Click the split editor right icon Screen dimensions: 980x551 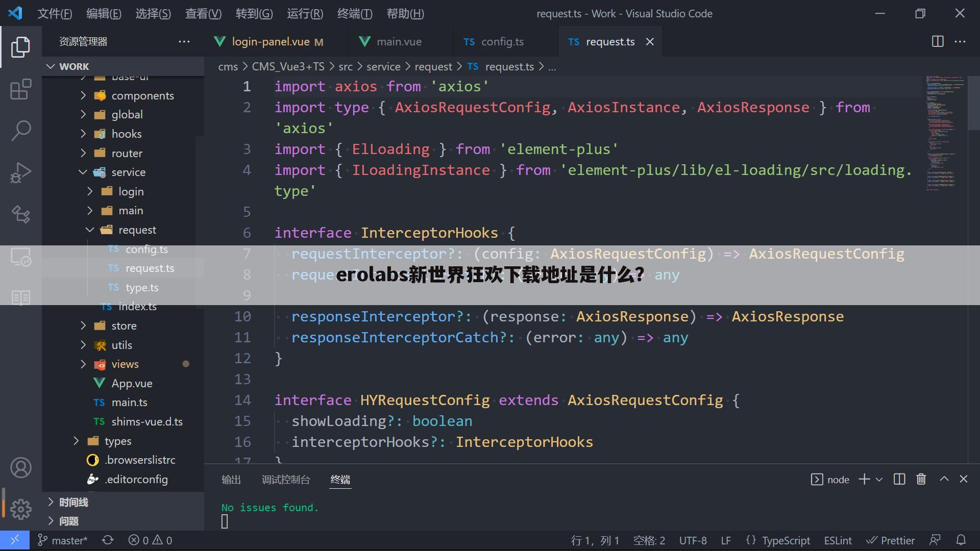pos(938,41)
